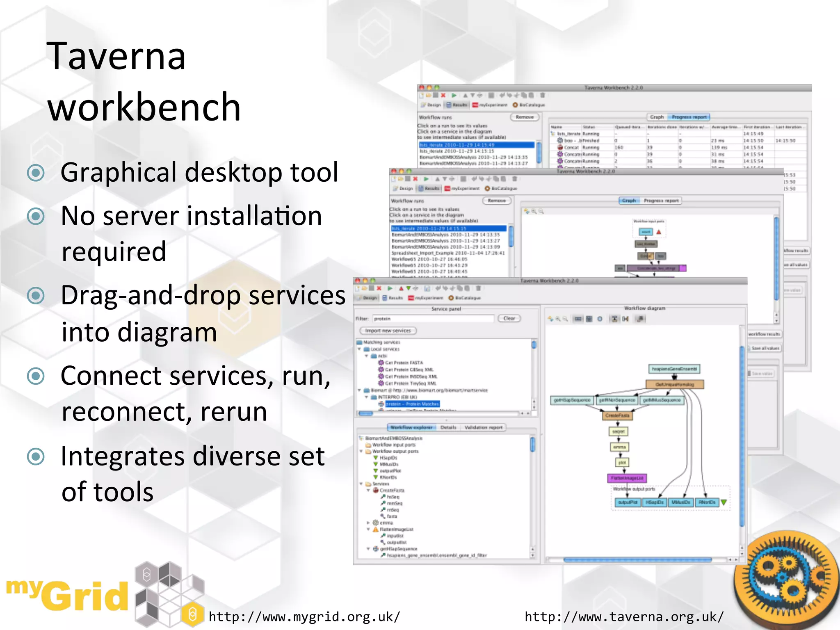Screen dimensions: 840x630
Task: Expand the emma service node
Action: coord(368,523)
